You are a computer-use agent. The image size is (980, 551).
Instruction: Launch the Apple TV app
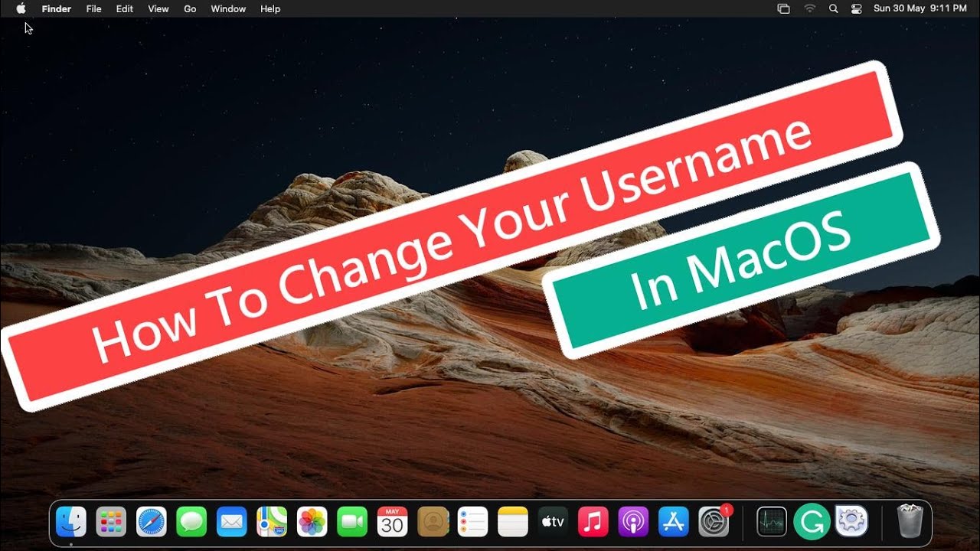[x=553, y=522]
